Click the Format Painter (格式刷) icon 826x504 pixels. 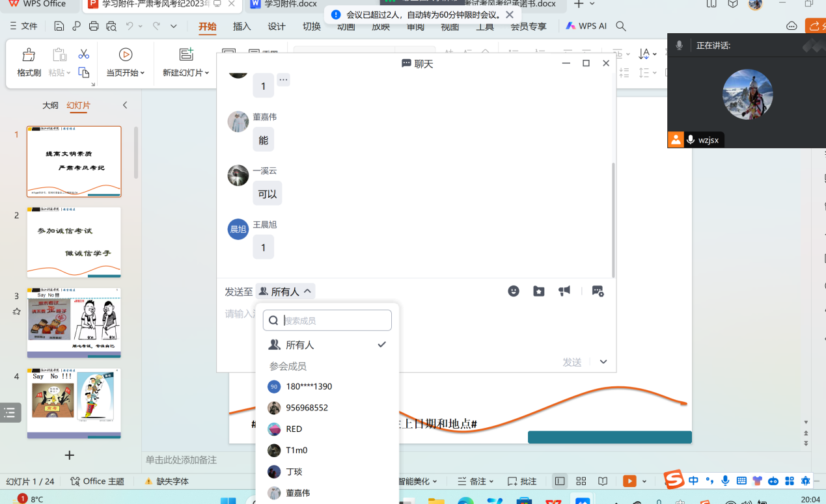click(29, 55)
